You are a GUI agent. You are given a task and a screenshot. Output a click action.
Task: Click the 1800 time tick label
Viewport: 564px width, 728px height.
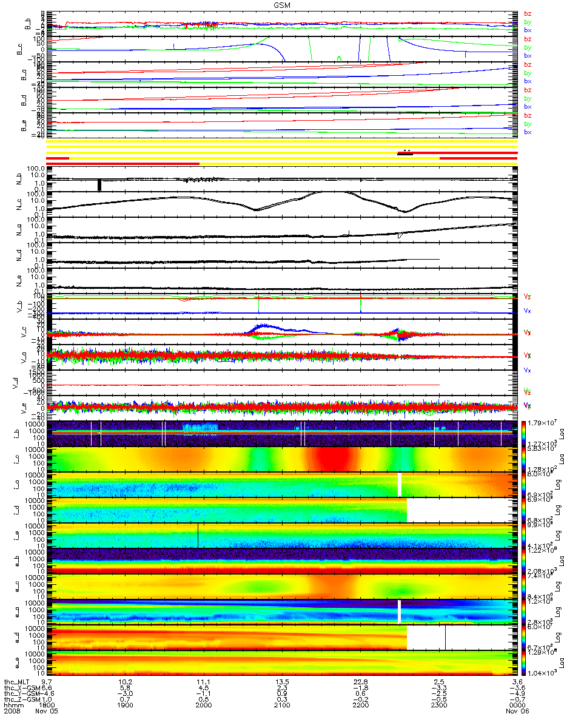(46, 704)
